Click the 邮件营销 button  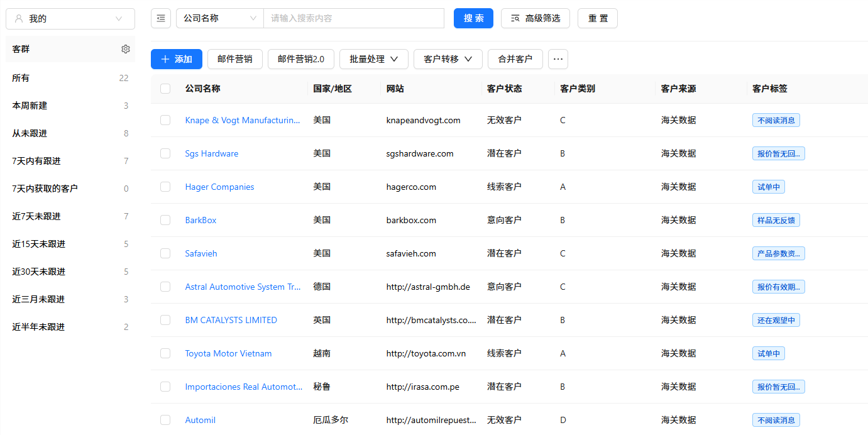(x=235, y=59)
